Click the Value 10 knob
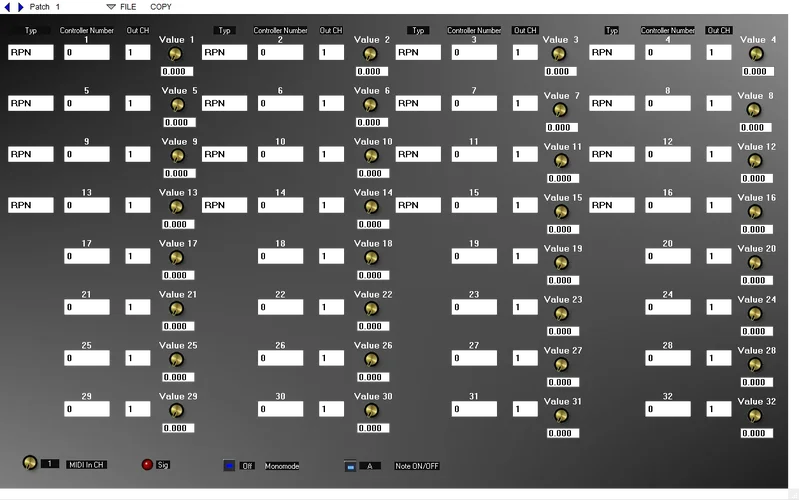The height and width of the screenshot is (500, 799). 371,155
